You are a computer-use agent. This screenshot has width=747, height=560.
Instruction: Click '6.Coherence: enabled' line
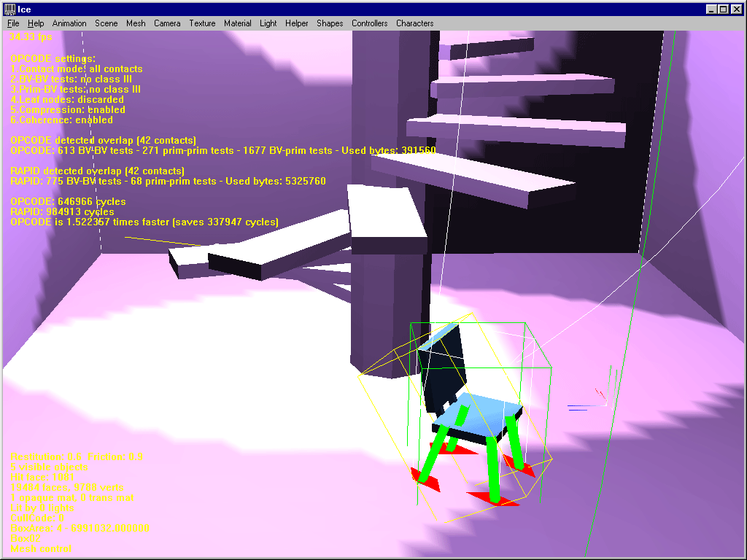(61, 120)
